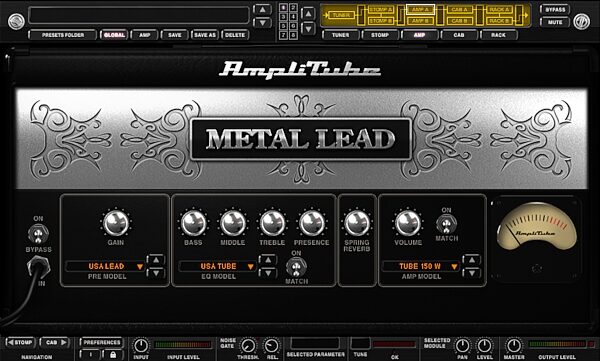Open the Presets Folder
The width and height of the screenshot is (600, 361).
pyautogui.click(x=63, y=35)
